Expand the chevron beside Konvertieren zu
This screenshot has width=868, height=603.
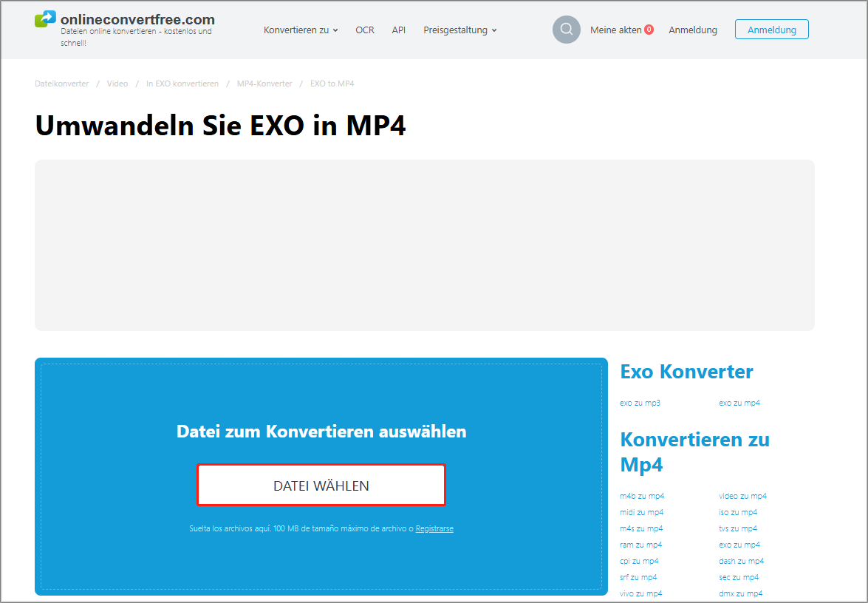coord(336,31)
